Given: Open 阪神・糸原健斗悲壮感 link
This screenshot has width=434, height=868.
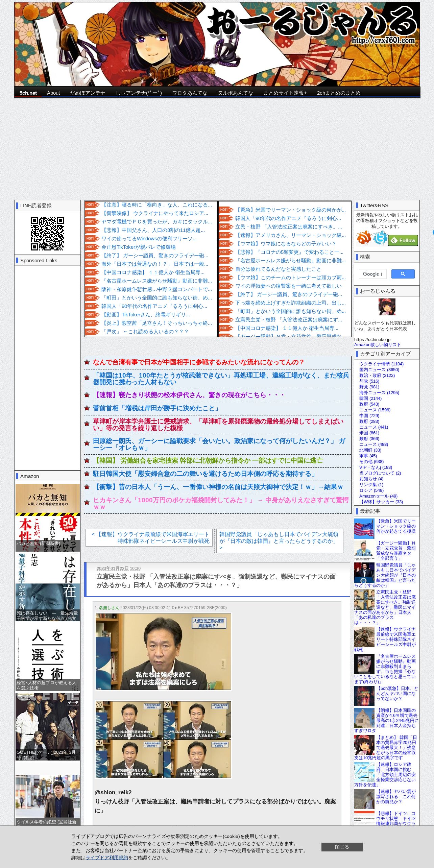Looking at the screenshot, I should click(156, 289).
